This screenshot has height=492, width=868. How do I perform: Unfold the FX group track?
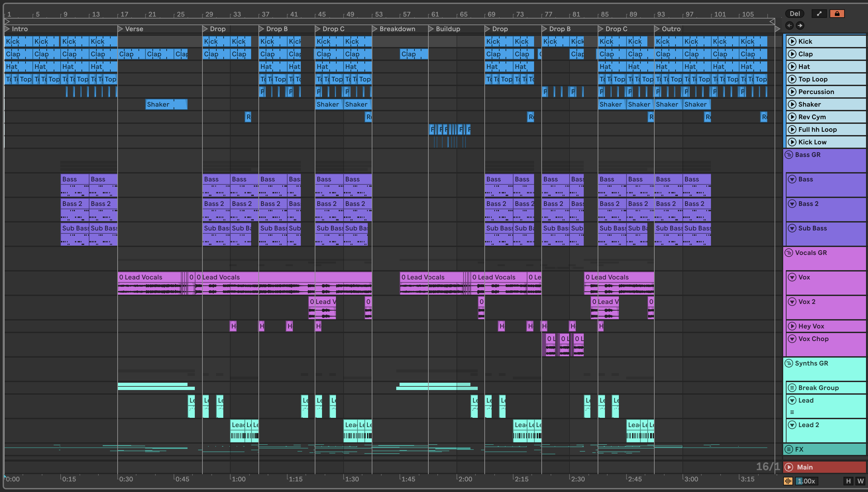point(789,449)
